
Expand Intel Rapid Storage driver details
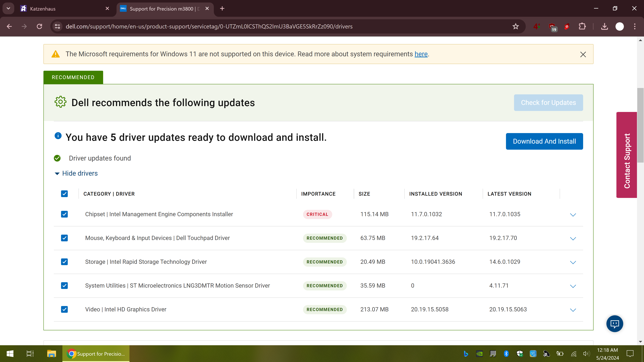(x=573, y=262)
